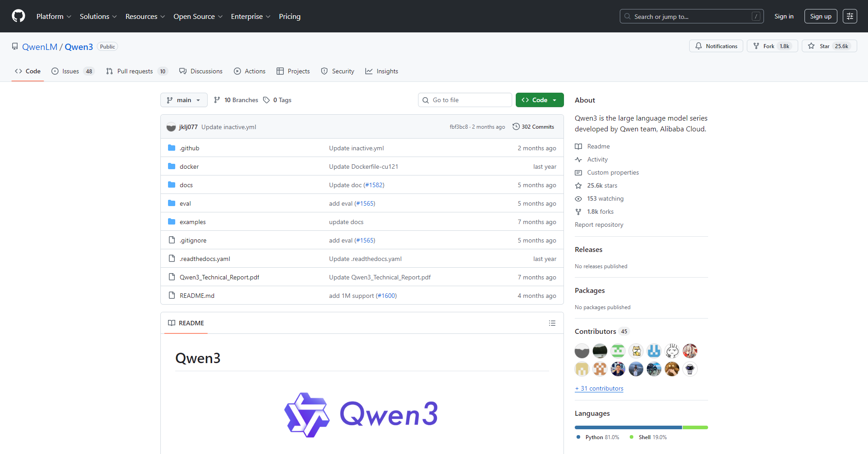Click the commit history clock icon
This screenshot has width=868, height=454.
[516, 127]
